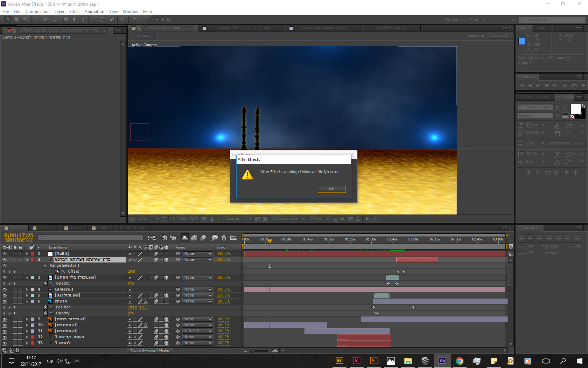Click the white fill color swatch
The image size is (588, 368).
[x=575, y=109]
